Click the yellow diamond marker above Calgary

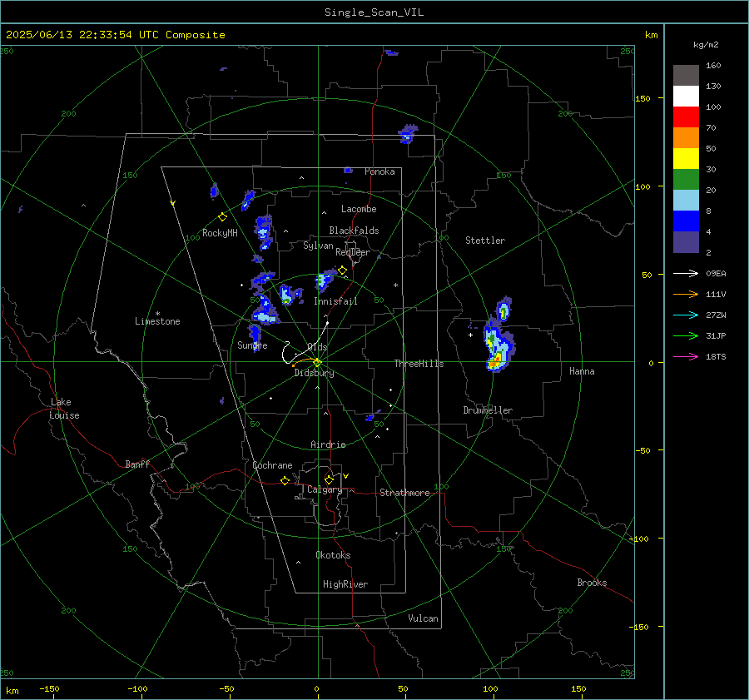pos(329,479)
